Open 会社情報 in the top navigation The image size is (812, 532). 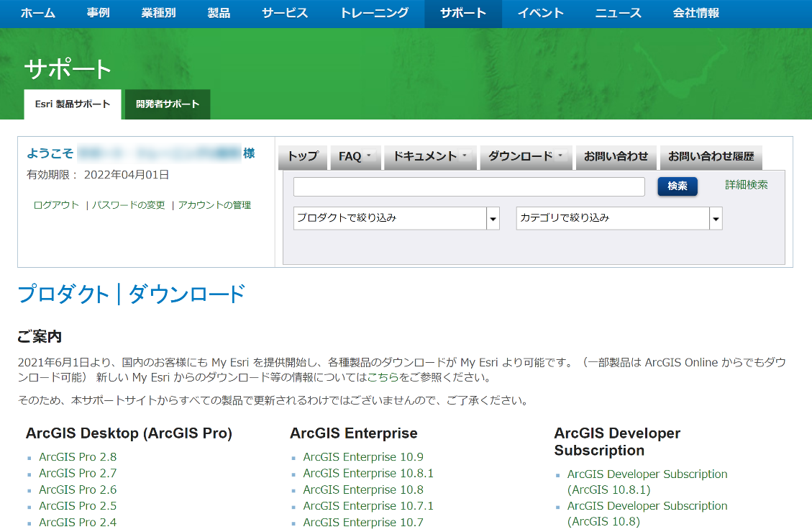click(696, 13)
